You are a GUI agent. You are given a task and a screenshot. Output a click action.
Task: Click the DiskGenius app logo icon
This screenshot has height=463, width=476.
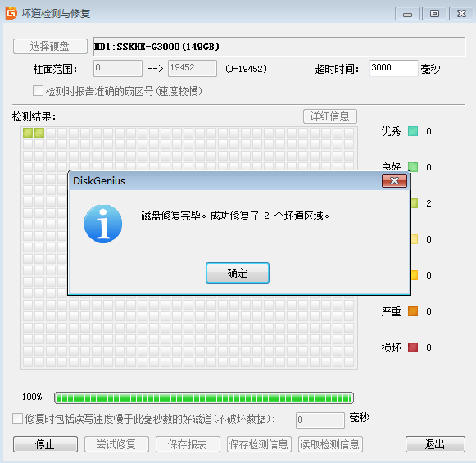click(x=11, y=13)
